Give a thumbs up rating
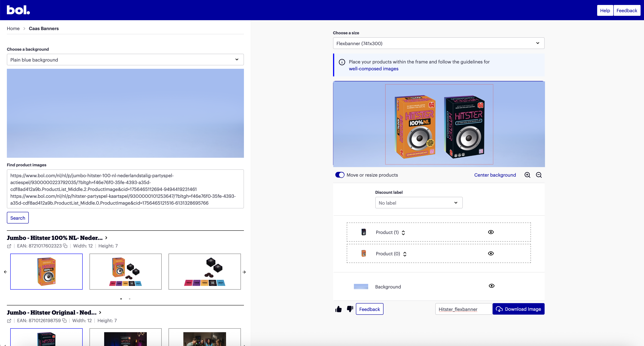This screenshot has height=346, width=644. coord(338,309)
